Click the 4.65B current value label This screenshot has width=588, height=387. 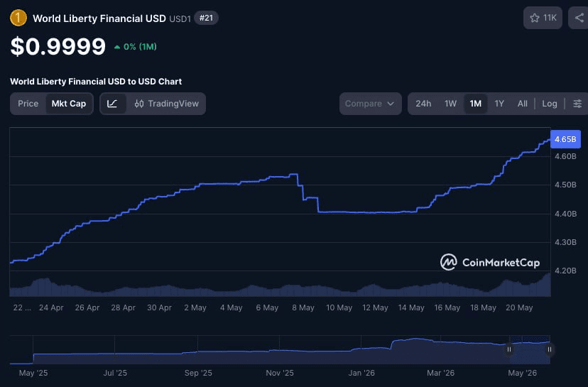tap(565, 139)
